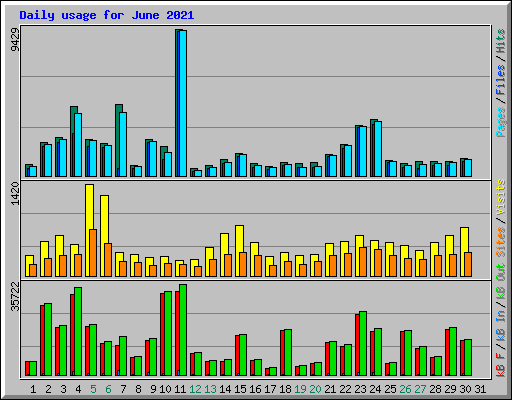Click the green kB Out bar for day 4

coord(78,332)
